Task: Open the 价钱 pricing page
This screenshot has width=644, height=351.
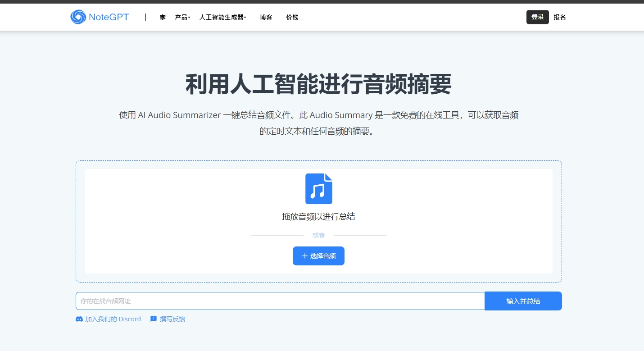Action: [292, 17]
